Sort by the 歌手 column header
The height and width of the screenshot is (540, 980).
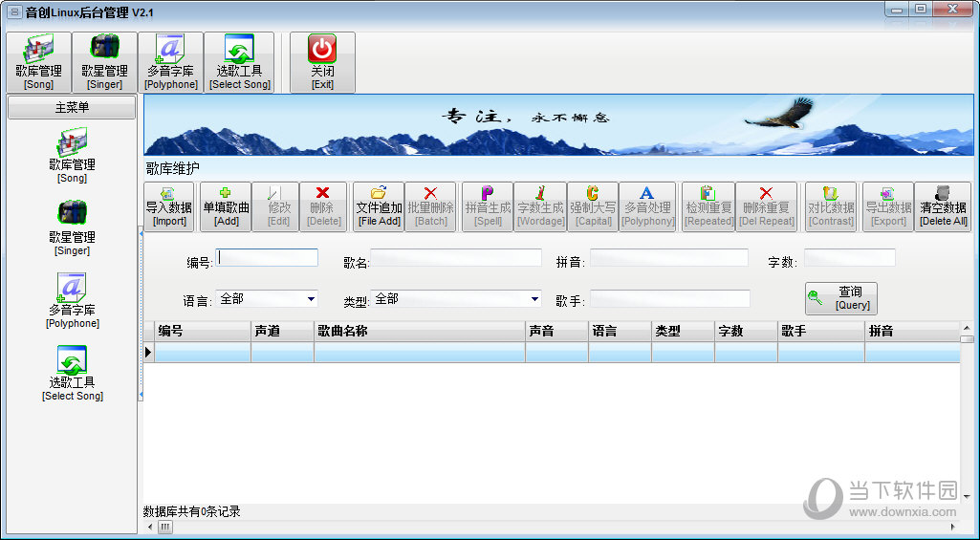821,332
